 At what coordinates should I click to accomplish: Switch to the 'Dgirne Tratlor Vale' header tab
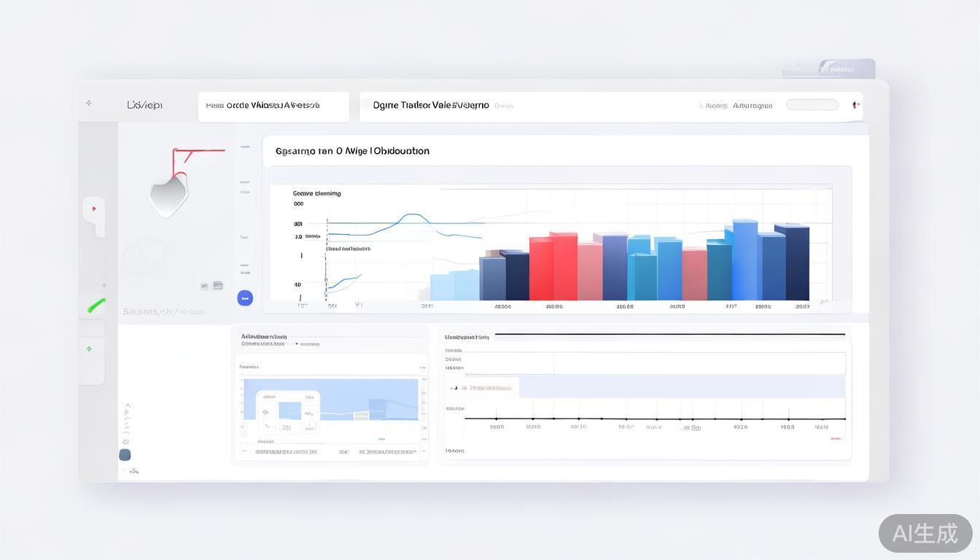click(x=430, y=106)
